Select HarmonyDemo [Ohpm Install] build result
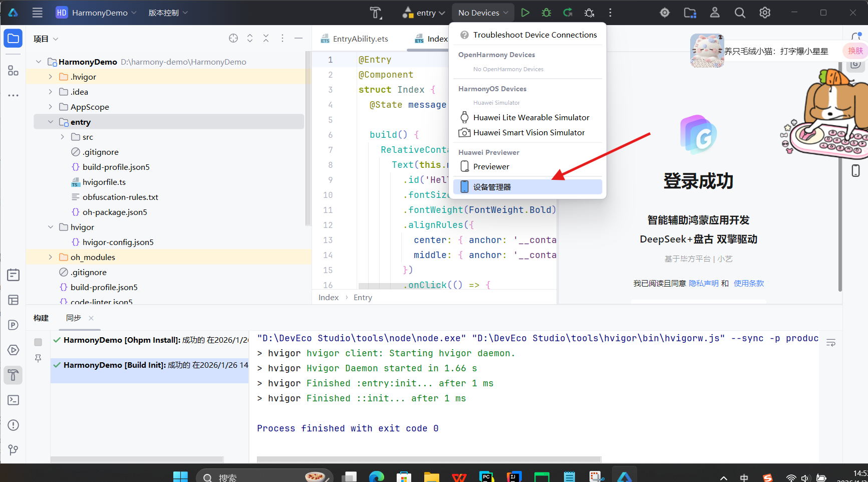Image resolution: width=868 pixels, height=482 pixels. [150, 340]
